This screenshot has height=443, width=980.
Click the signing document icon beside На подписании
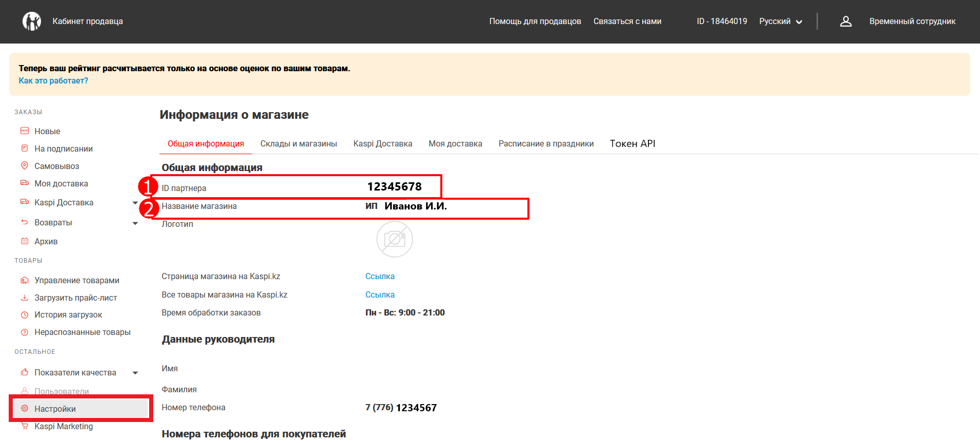(x=25, y=149)
